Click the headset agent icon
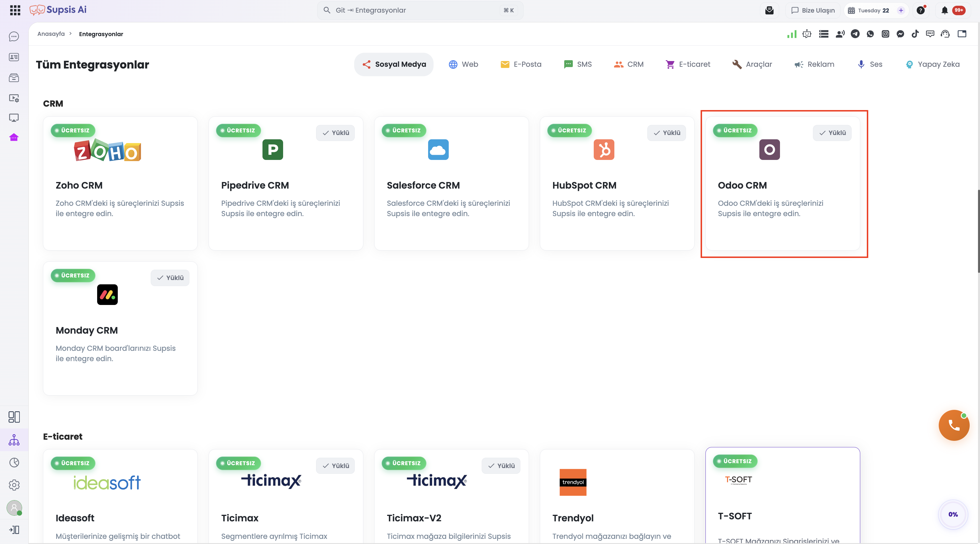 tap(945, 34)
